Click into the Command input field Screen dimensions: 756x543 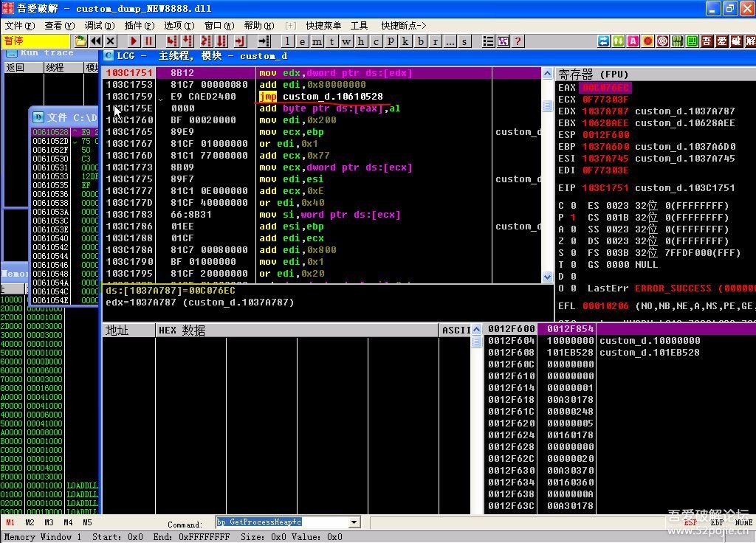click(283, 522)
